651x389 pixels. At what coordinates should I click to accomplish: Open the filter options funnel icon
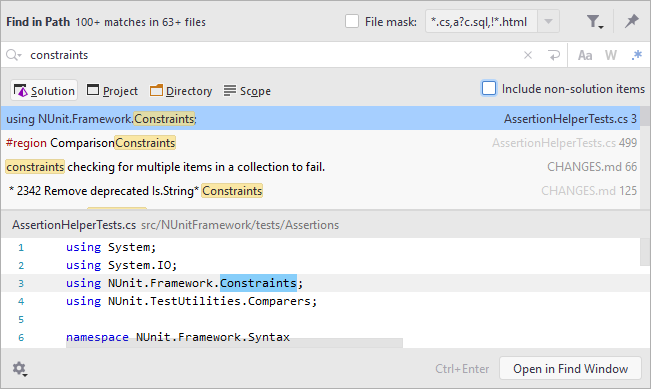click(595, 22)
